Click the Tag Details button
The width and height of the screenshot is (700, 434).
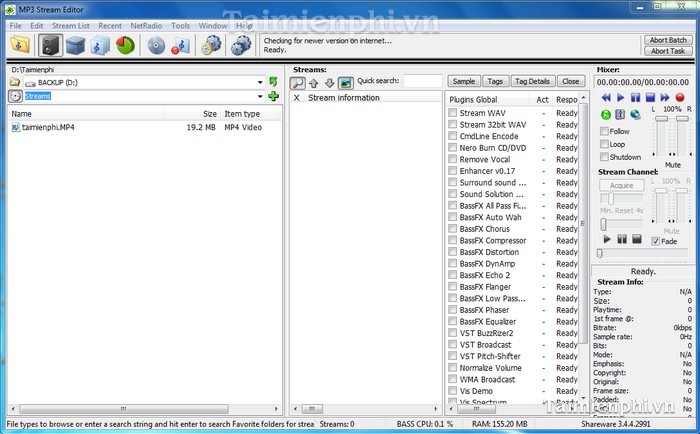click(x=532, y=81)
